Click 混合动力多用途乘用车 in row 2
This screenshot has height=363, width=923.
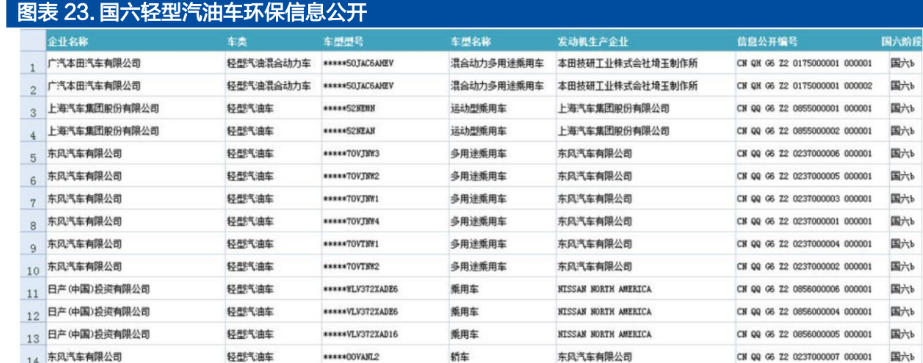(x=497, y=86)
